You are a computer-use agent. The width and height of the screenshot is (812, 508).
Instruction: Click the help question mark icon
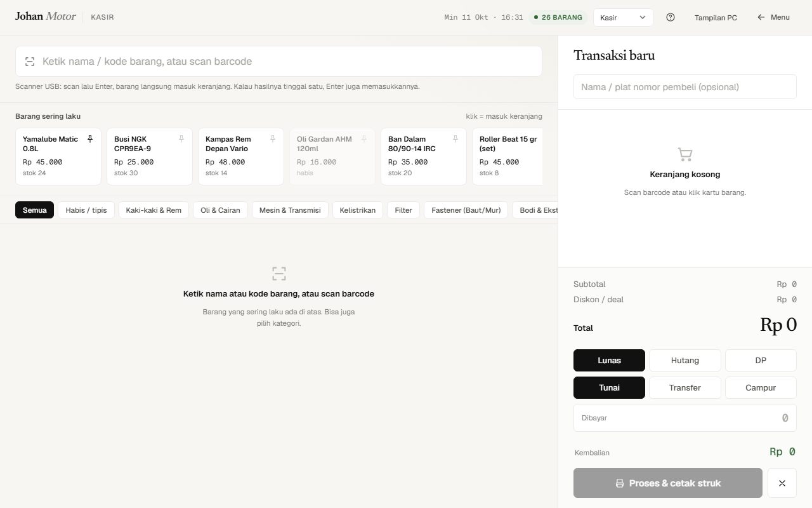click(671, 17)
